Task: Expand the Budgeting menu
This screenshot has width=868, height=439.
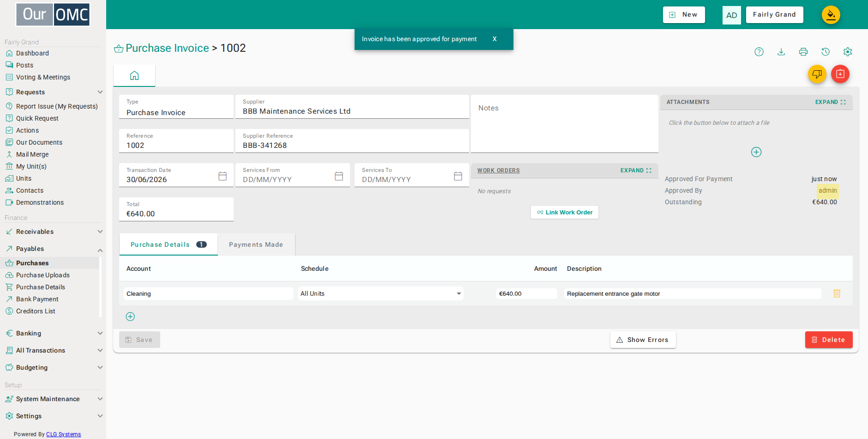Action: 53,367
